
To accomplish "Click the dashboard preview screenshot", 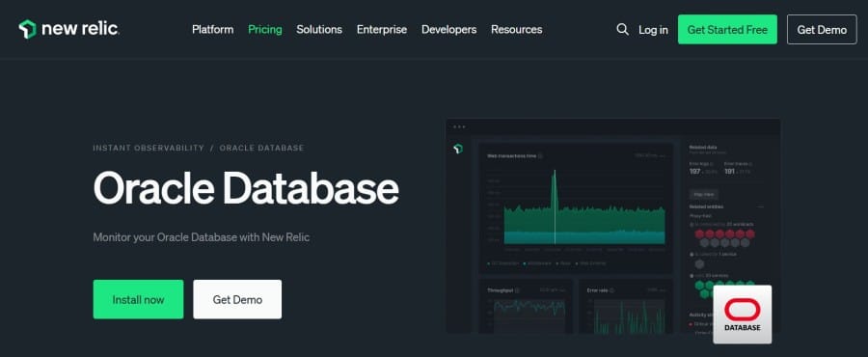I will click(x=612, y=225).
